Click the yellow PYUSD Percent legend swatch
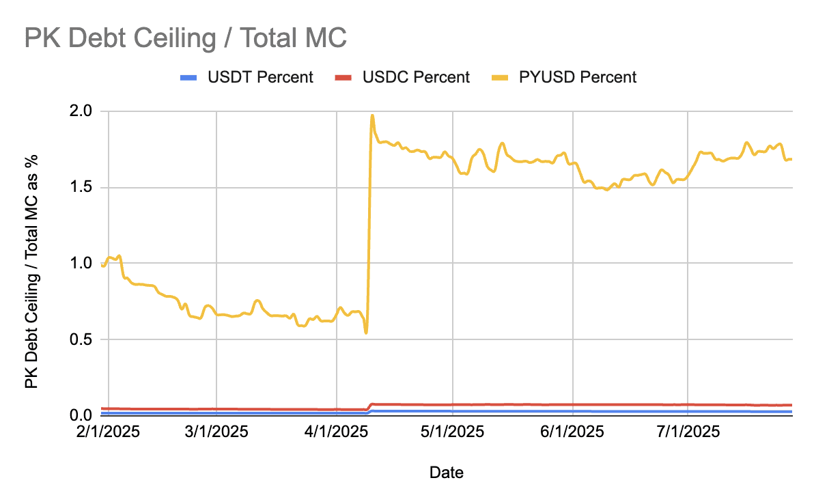The height and width of the screenshot is (504, 814). [502, 77]
